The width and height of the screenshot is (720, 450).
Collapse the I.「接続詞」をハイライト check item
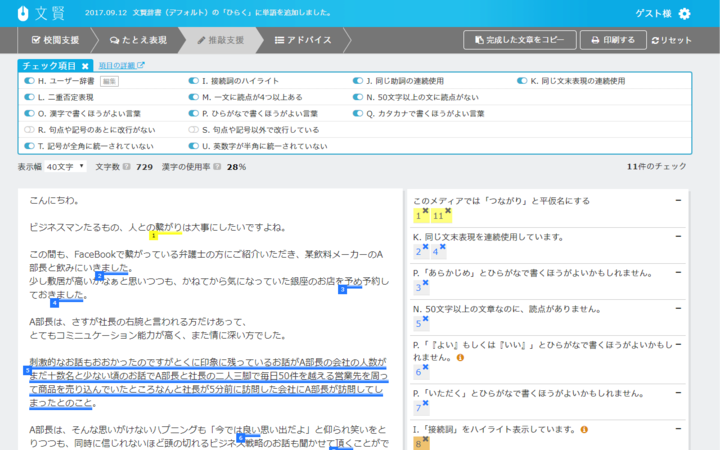click(x=678, y=429)
